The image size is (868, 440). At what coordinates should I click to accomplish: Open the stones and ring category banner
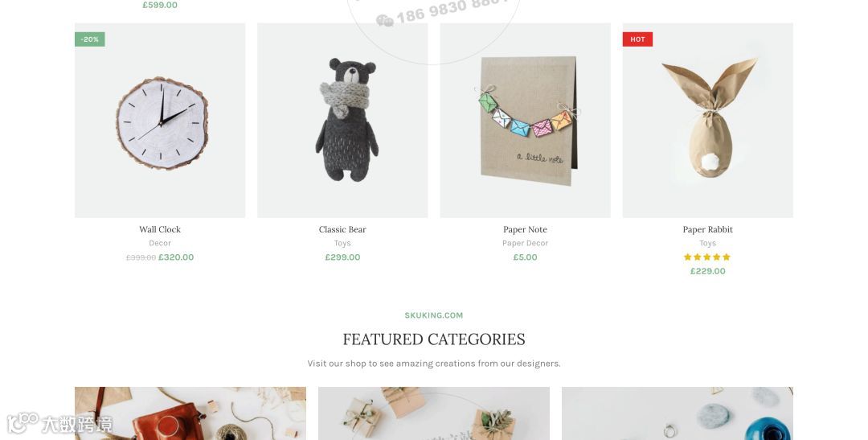pyautogui.click(x=678, y=413)
